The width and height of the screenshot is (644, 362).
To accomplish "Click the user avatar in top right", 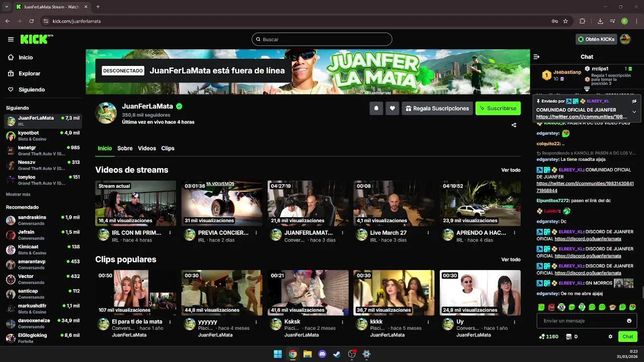I will point(625,39).
